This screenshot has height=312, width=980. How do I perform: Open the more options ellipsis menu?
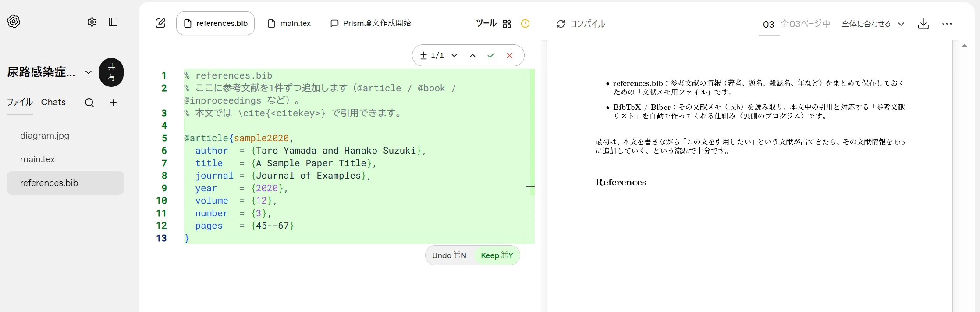point(947,24)
